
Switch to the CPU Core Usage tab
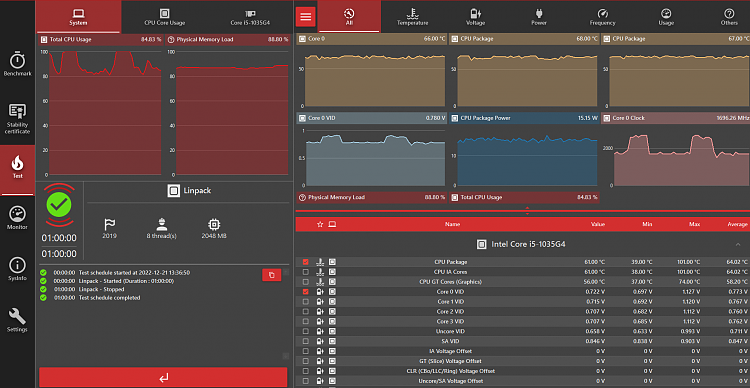point(165,17)
